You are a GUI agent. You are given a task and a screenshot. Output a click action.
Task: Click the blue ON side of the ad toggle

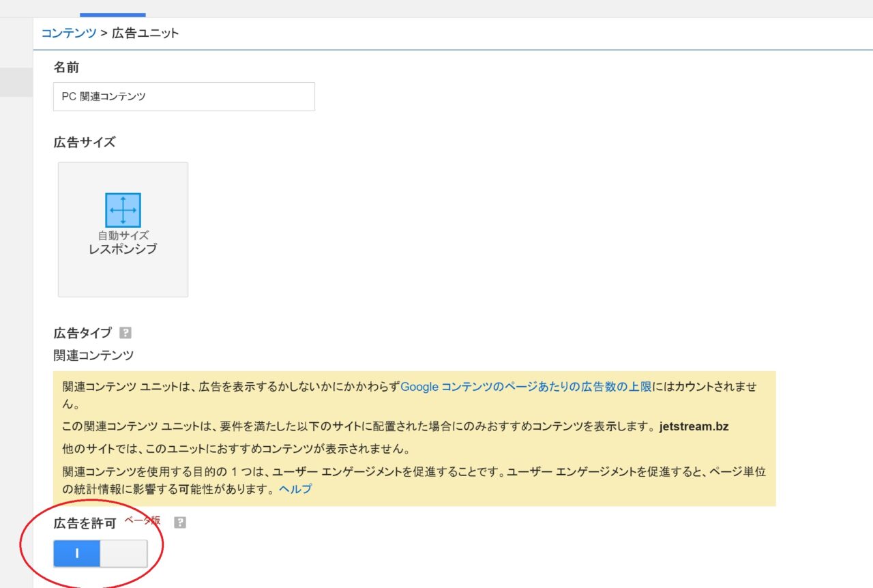click(x=77, y=553)
